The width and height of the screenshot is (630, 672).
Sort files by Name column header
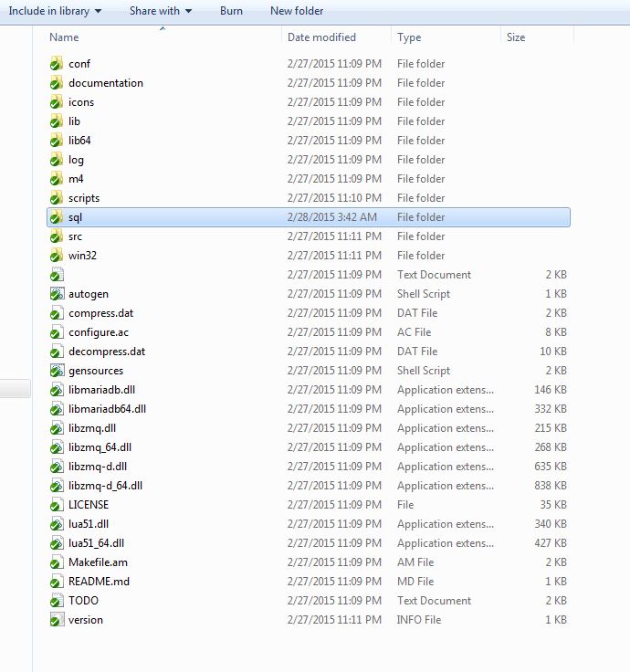(64, 37)
